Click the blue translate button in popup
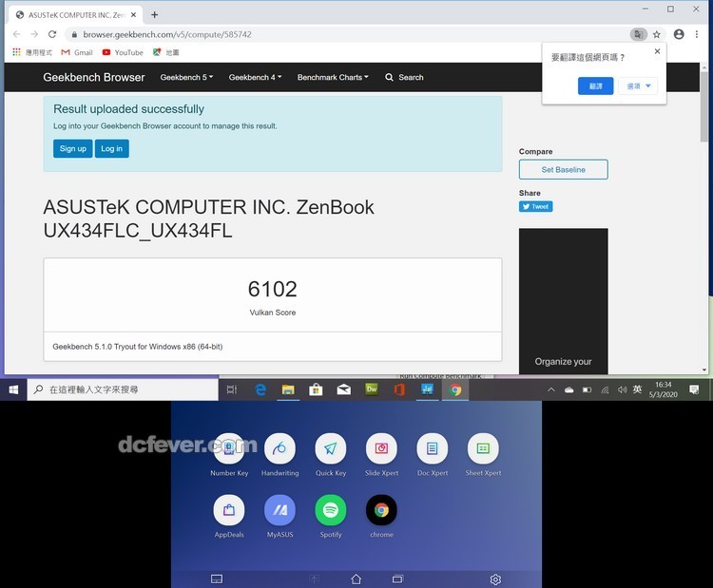The height and width of the screenshot is (588, 713). [x=596, y=85]
